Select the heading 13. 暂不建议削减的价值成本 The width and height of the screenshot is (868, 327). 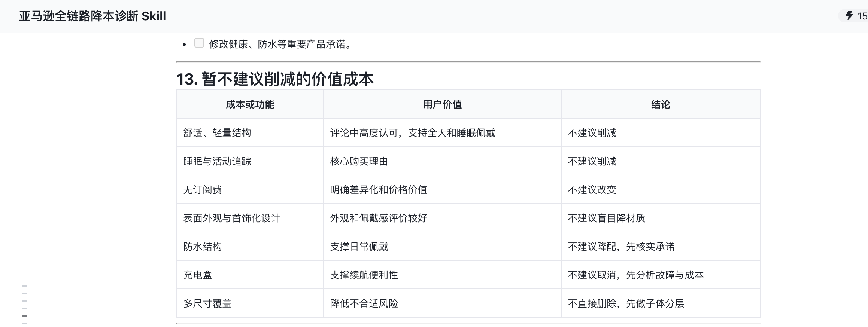(x=275, y=79)
